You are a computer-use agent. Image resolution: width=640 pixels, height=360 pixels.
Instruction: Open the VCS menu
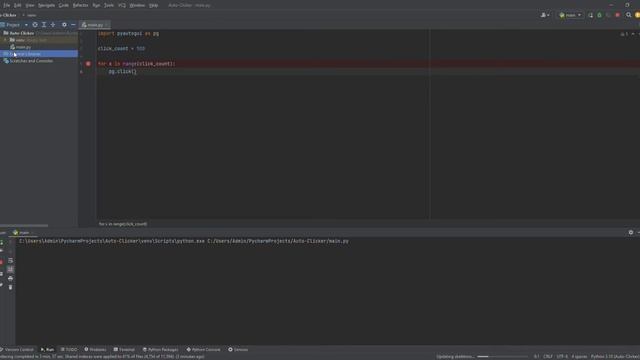[122, 5]
